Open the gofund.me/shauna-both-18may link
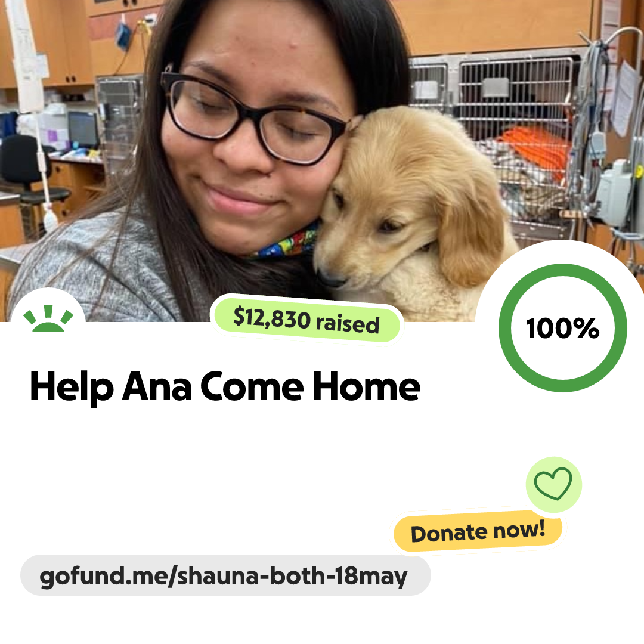 (x=225, y=575)
